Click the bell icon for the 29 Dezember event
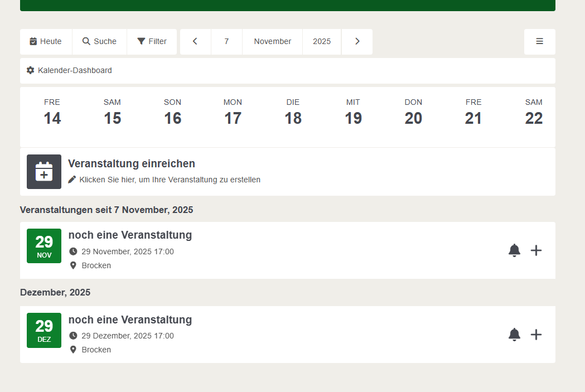Image resolution: width=585 pixels, height=392 pixels. (514, 335)
